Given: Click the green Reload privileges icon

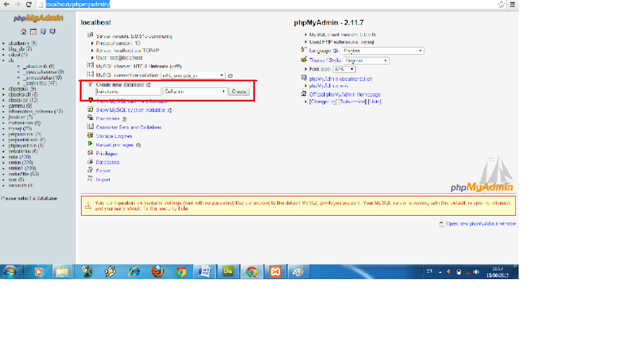Looking at the screenshot, I should (x=90, y=144).
